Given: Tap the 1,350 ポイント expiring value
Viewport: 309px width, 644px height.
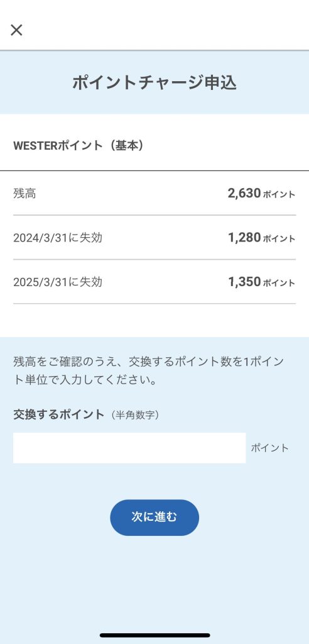Looking at the screenshot, I should 261,282.
